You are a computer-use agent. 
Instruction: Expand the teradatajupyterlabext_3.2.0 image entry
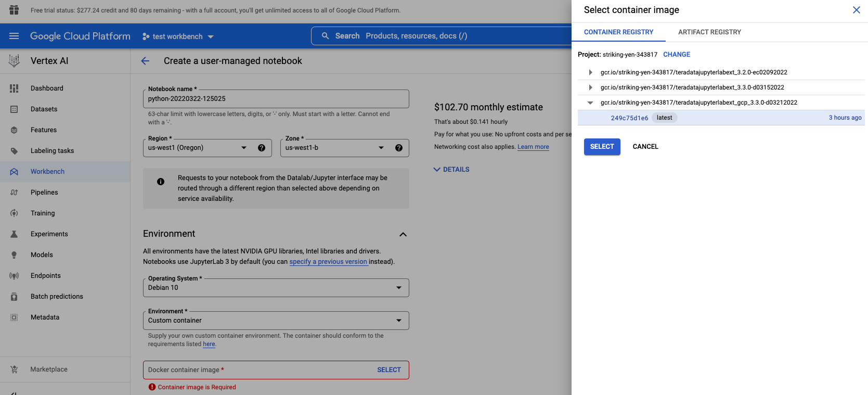[590, 72]
